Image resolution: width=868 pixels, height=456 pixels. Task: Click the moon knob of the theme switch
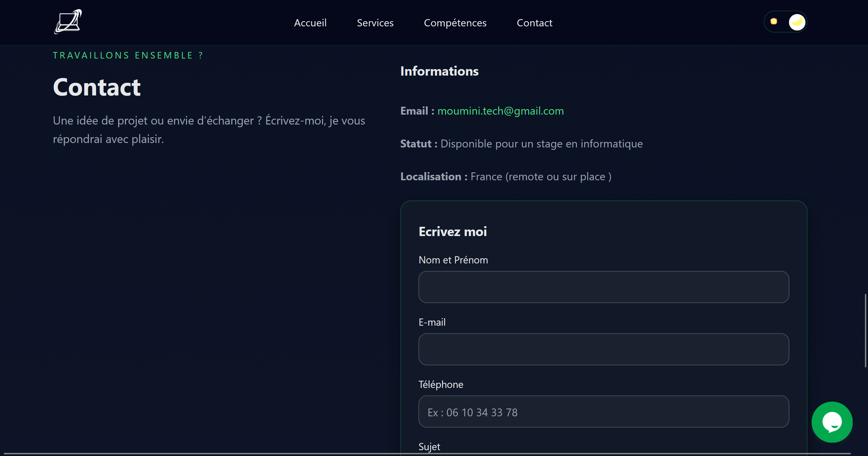tap(797, 22)
